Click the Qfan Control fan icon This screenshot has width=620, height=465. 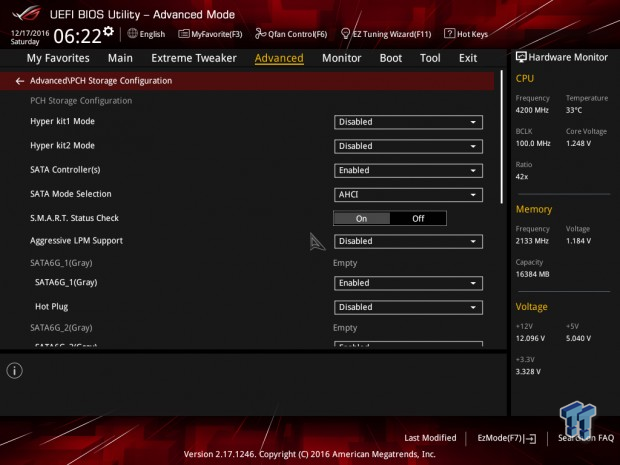(260, 34)
